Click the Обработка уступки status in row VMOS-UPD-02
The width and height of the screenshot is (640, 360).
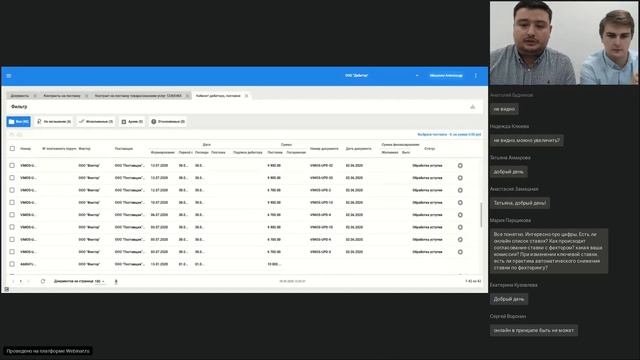point(427,166)
